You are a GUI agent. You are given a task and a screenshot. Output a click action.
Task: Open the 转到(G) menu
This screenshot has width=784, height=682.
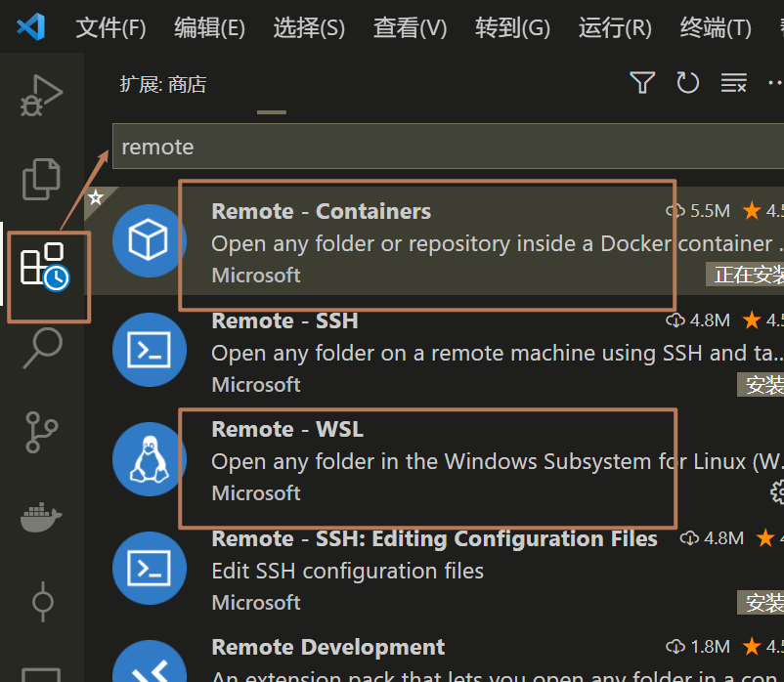pos(512,27)
